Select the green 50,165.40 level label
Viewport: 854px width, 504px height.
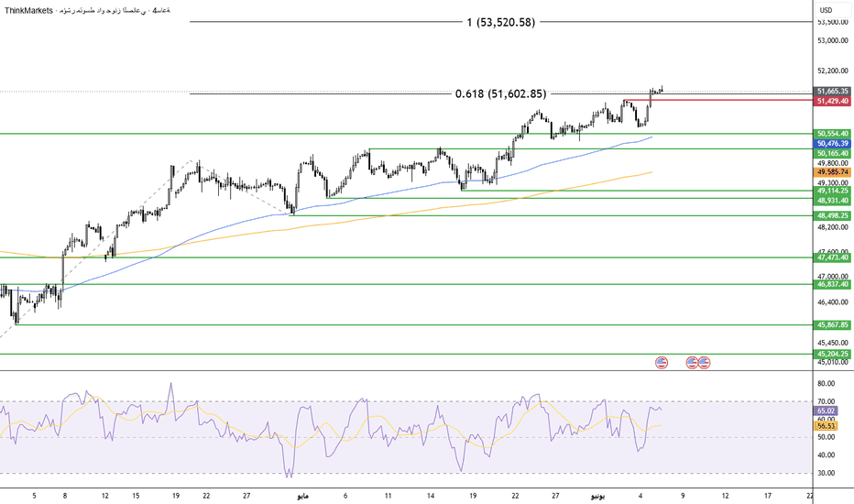click(x=833, y=154)
